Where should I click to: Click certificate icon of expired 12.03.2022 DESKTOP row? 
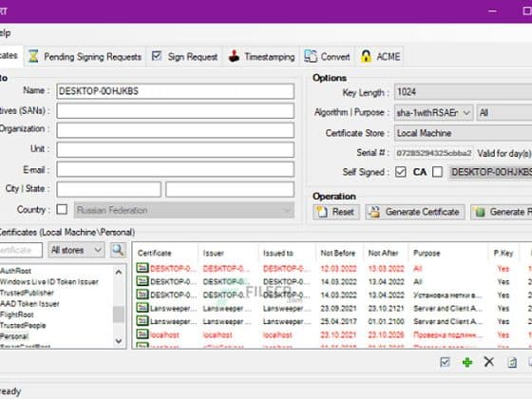pyautogui.click(x=142, y=268)
